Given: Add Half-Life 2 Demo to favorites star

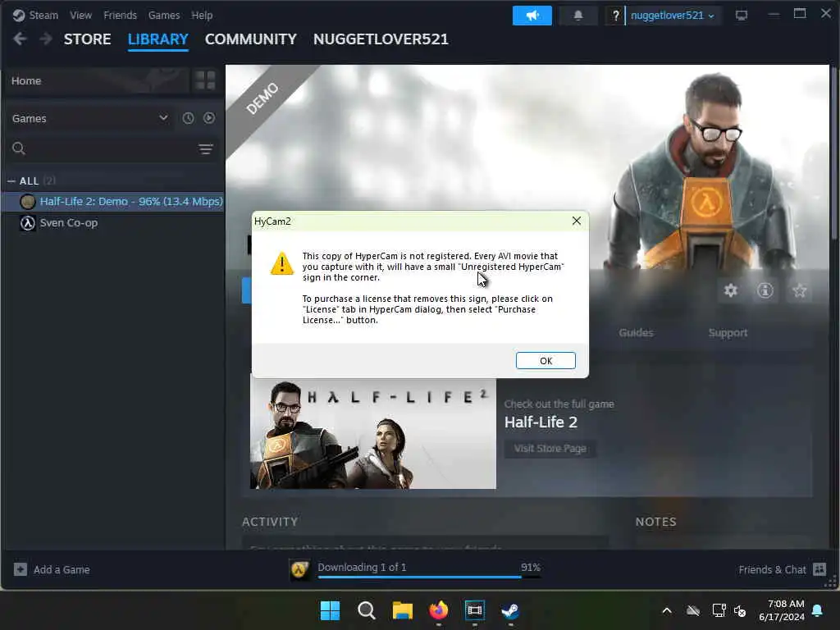Looking at the screenshot, I should 799,290.
